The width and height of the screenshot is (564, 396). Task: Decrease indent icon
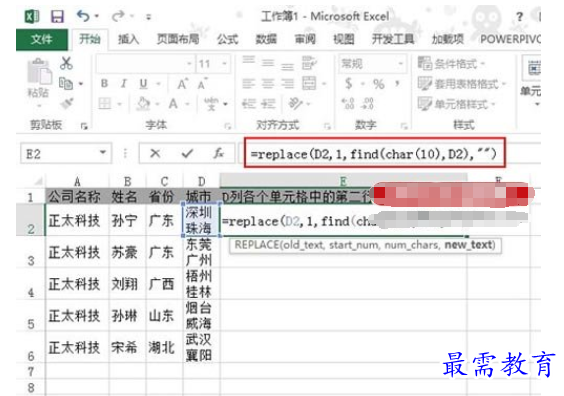click(x=249, y=104)
